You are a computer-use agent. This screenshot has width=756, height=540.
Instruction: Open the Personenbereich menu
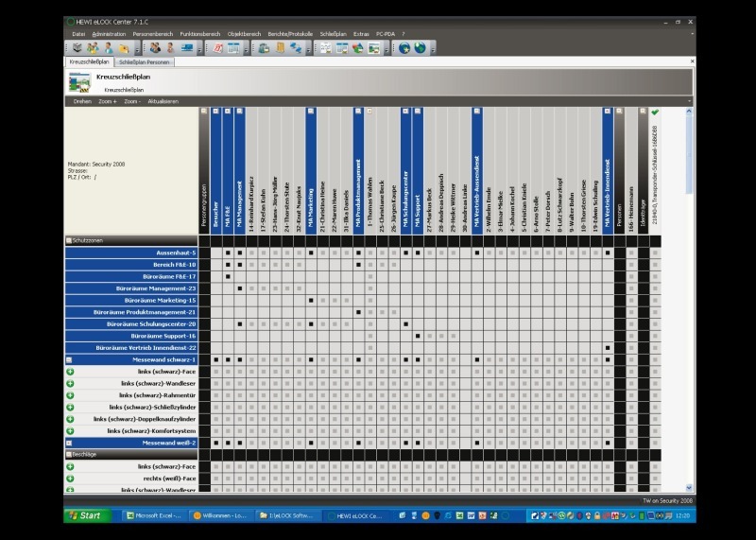pyautogui.click(x=153, y=34)
